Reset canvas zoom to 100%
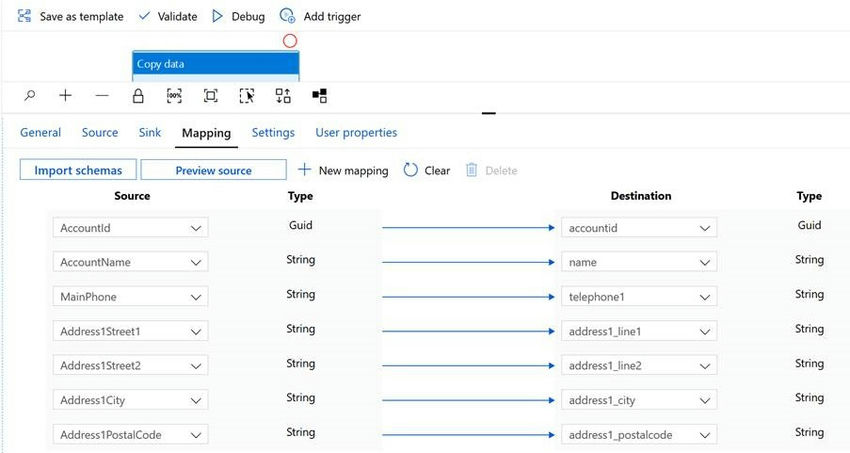This screenshot has width=850, height=453. pyautogui.click(x=174, y=96)
